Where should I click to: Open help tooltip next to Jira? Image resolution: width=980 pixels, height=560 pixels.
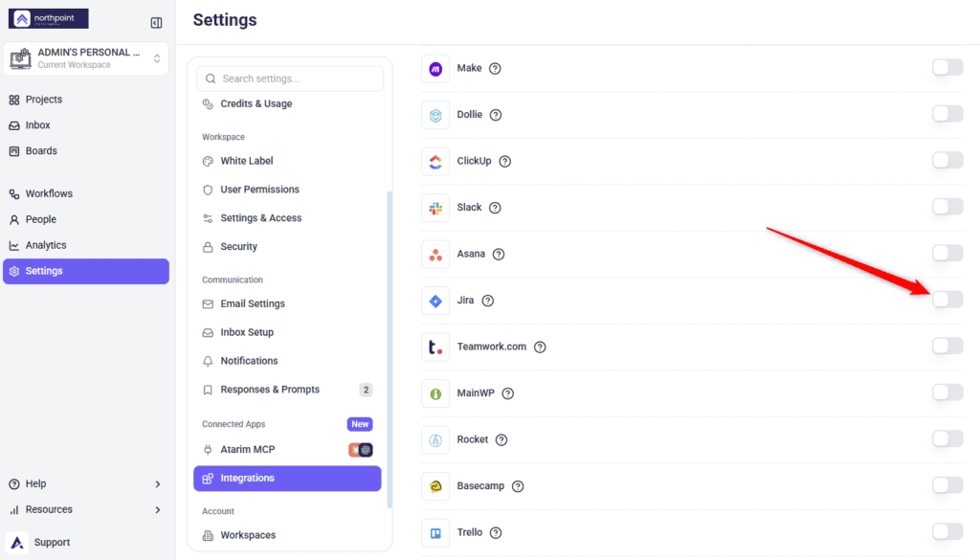(x=488, y=301)
